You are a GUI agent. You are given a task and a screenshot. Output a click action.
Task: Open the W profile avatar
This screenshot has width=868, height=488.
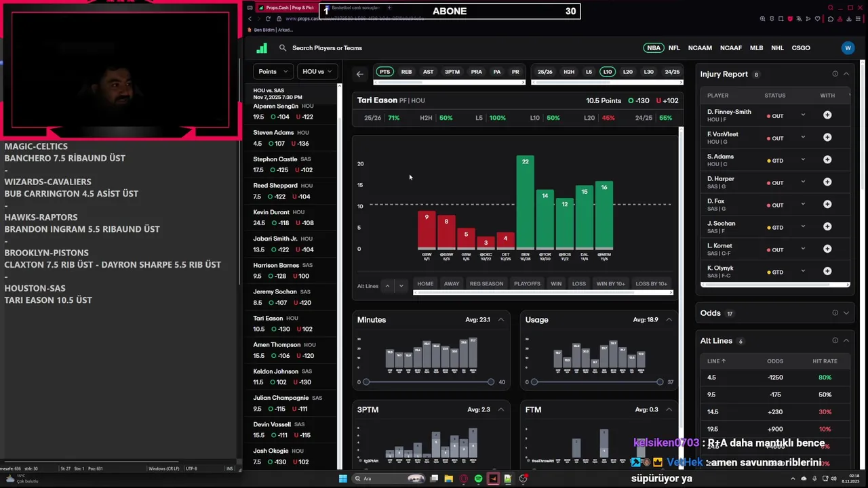pyautogui.click(x=848, y=48)
